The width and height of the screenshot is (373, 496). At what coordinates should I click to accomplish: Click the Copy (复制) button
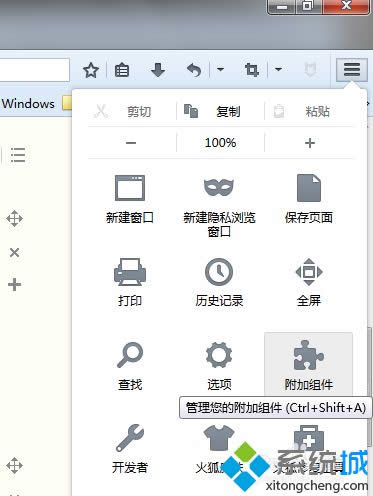(x=220, y=111)
